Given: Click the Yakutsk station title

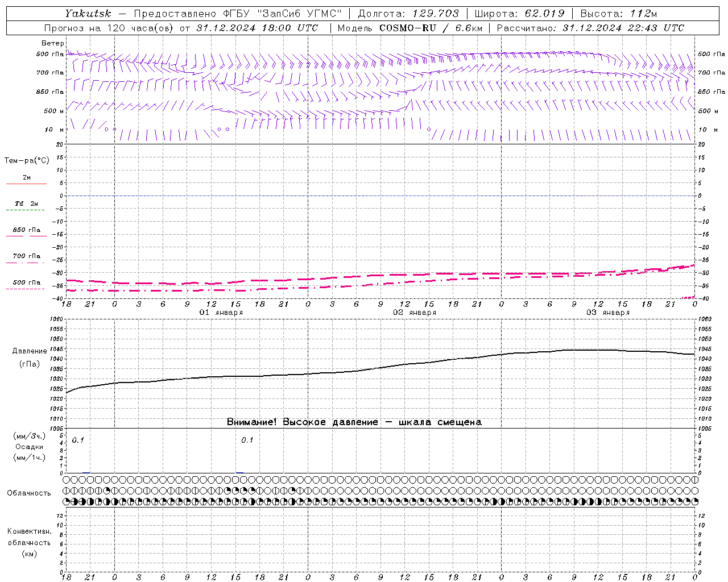Looking at the screenshot, I should 88,14.
